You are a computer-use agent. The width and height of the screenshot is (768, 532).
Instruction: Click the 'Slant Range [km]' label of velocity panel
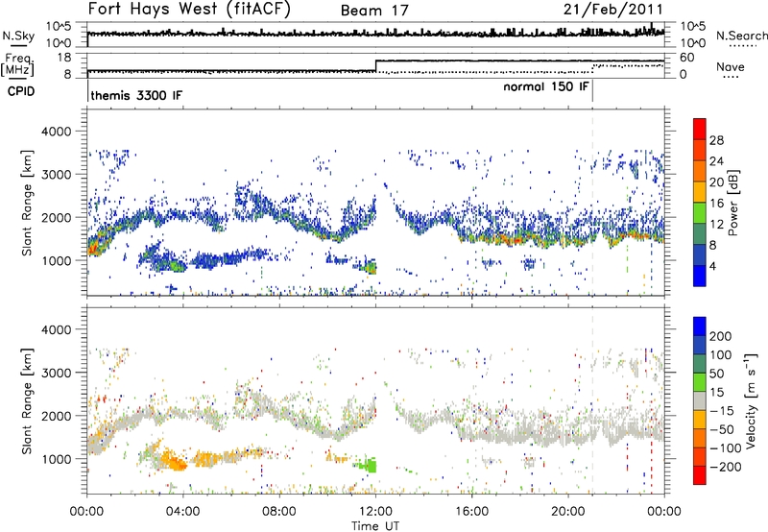point(27,400)
